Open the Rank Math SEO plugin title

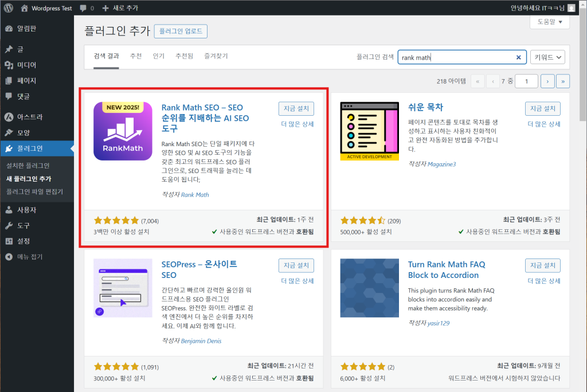point(205,118)
